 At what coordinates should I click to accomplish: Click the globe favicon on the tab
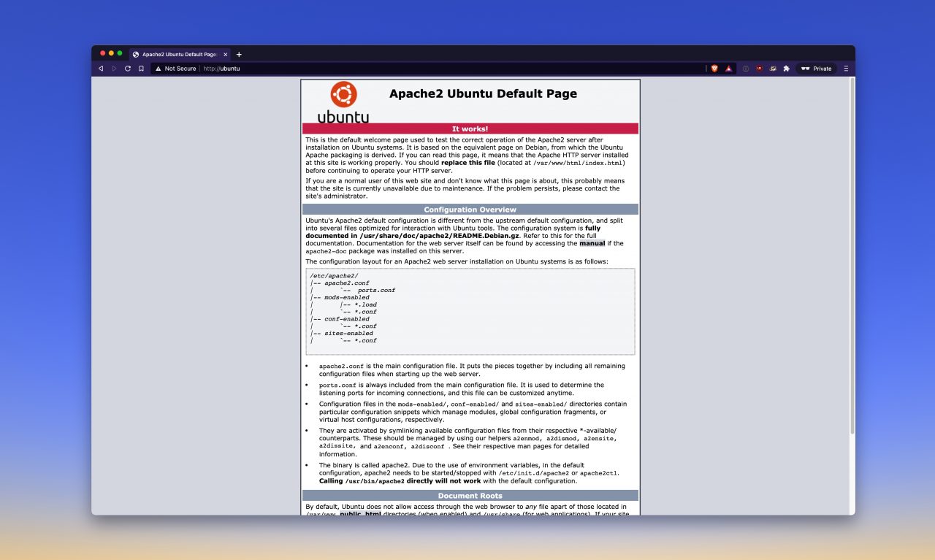(x=136, y=55)
